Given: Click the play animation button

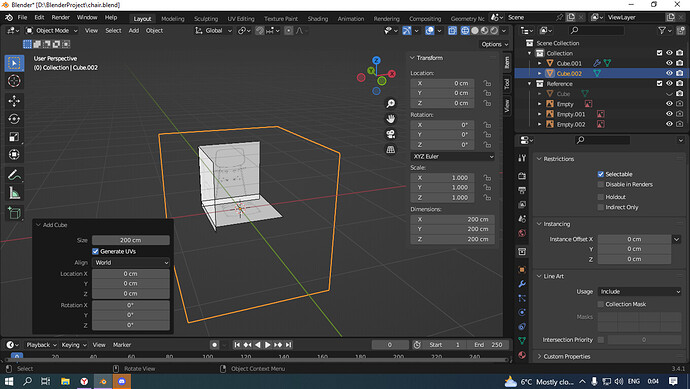Looking at the screenshot, I should click(x=268, y=345).
